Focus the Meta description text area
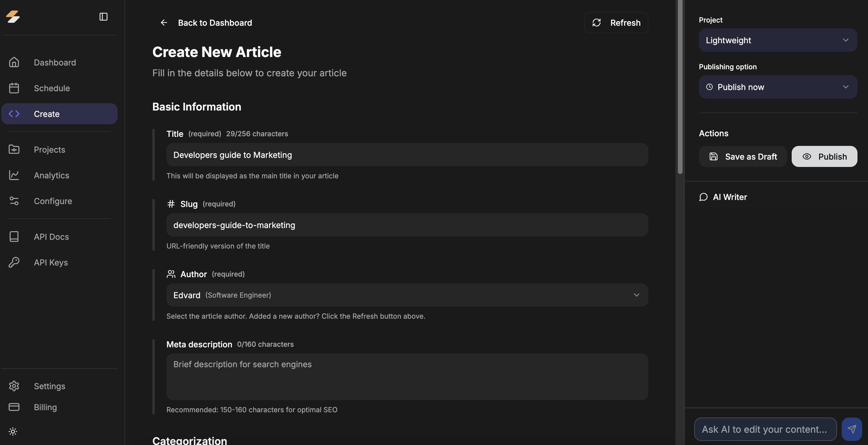 point(407,377)
